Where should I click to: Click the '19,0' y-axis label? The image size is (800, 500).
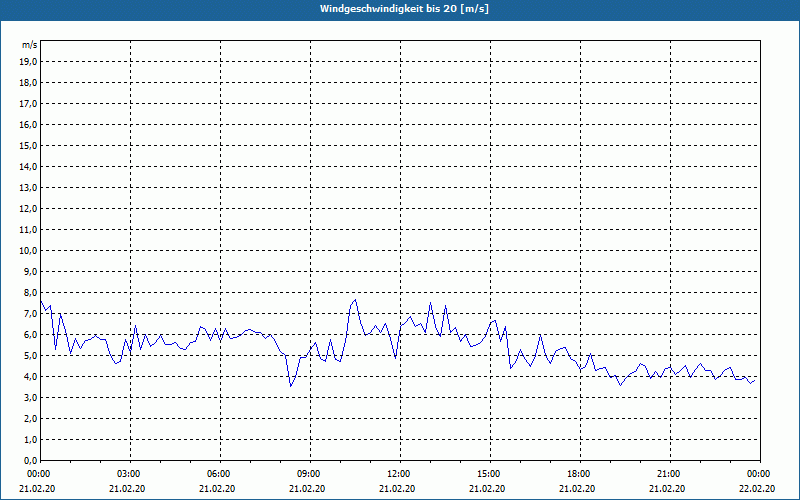pyautogui.click(x=29, y=62)
